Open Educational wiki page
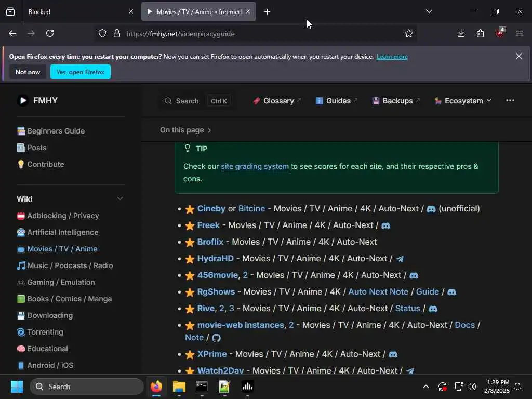This screenshot has width=532, height=399. pos(43,349)
